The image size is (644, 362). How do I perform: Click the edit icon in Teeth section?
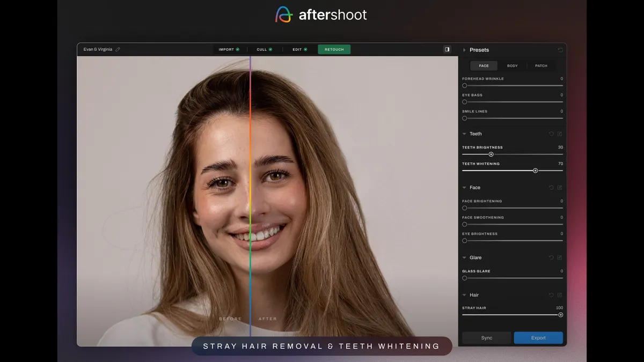560,134
